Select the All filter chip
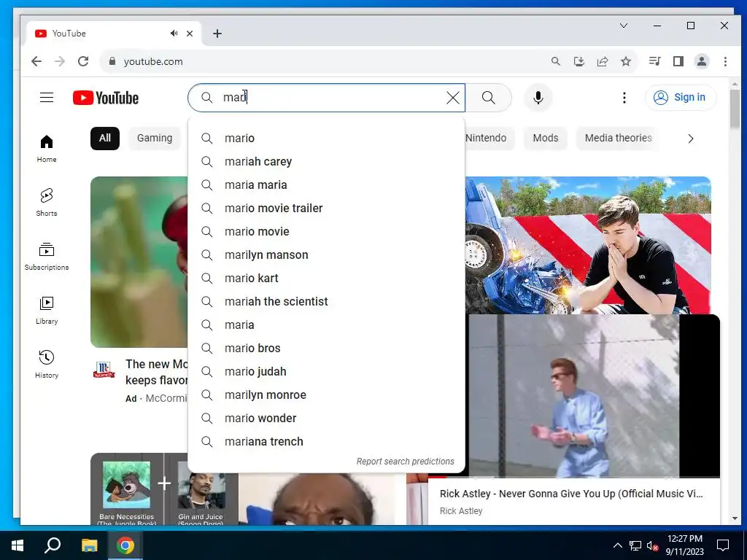 click(105, 138)
